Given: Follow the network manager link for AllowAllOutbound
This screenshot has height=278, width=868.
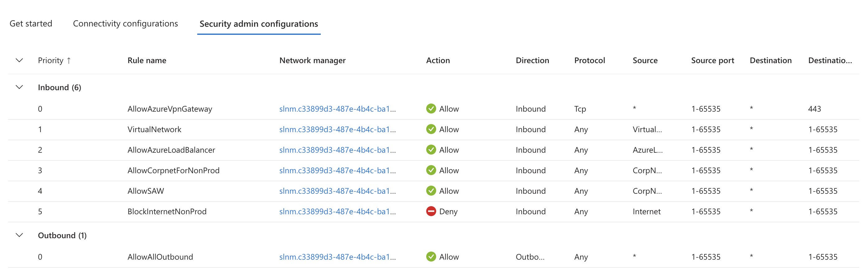Looking at the screenshot, I should click(x=337, y=257).
